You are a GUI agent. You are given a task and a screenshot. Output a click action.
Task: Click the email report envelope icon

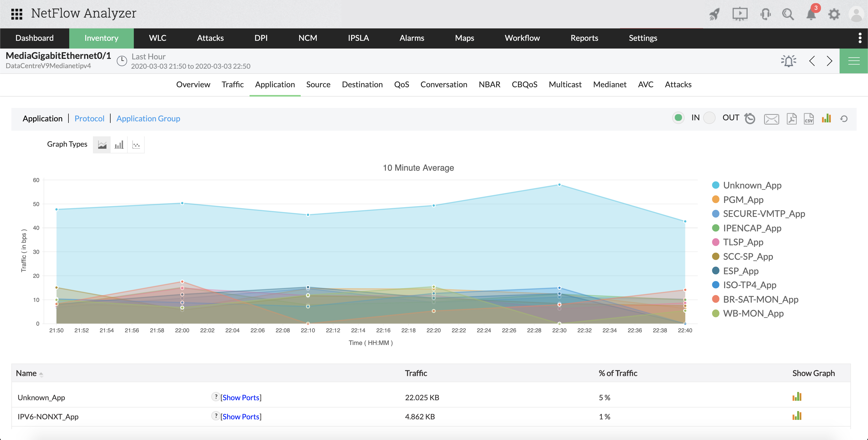tap(771, 119)
